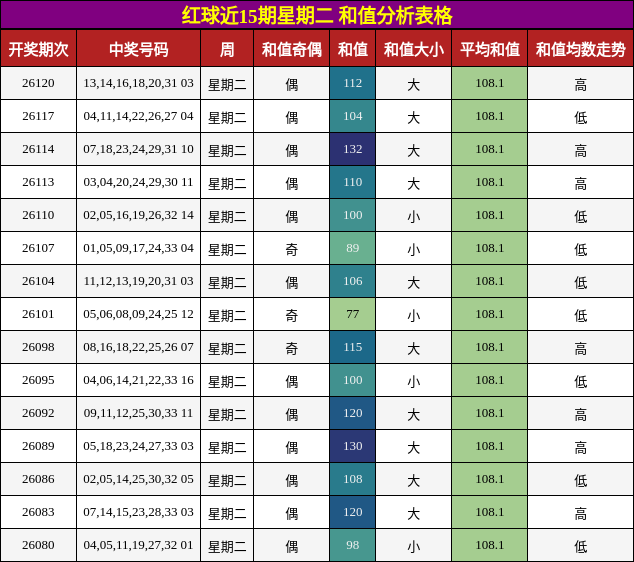Screen dimensions: 634x562
Task: Click numbers 05,18,23,24,27,33 03
Action: tap(138, 446)
